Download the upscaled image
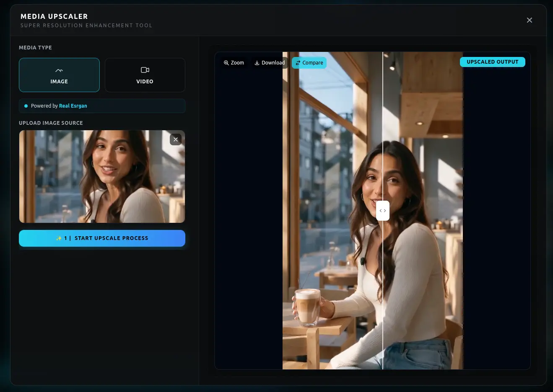The width and height of the screenshot is (553, 392). coord(270,63)
